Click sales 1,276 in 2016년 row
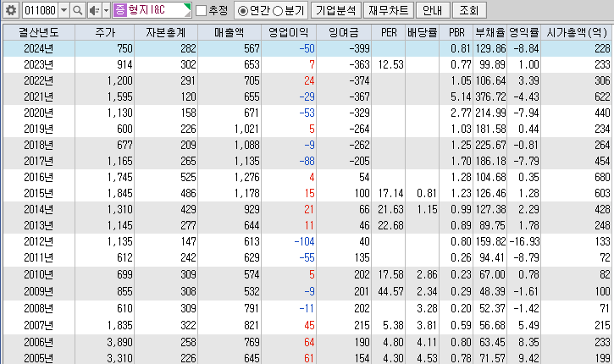 [x=247, y=177]
